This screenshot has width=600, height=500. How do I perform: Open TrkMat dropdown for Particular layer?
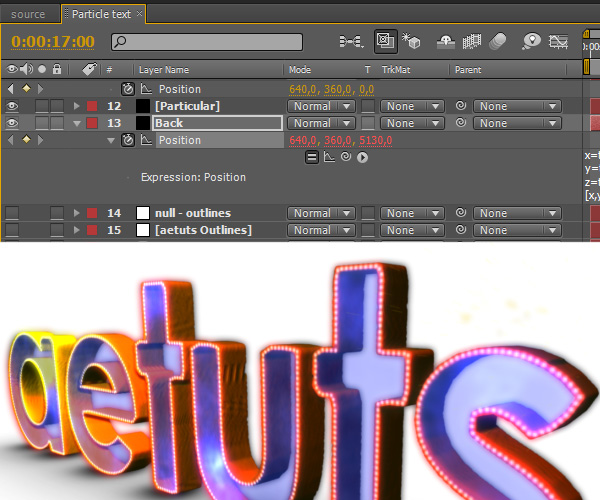click(412, 106)
